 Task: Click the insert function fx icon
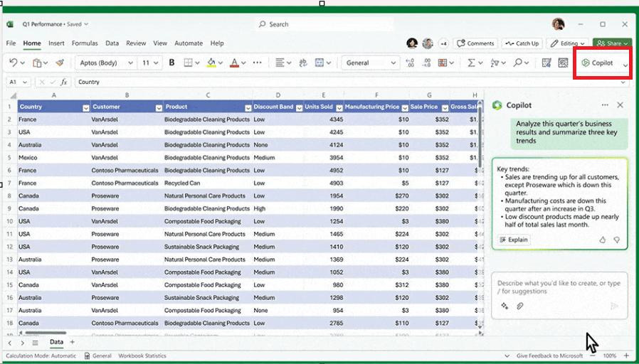(64, 82)
